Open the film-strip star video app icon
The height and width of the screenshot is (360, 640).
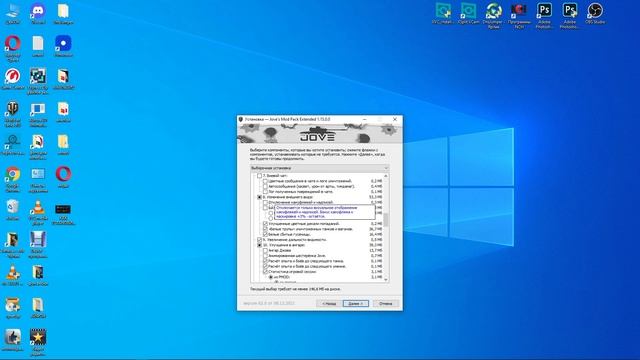(x=38, y=342)
